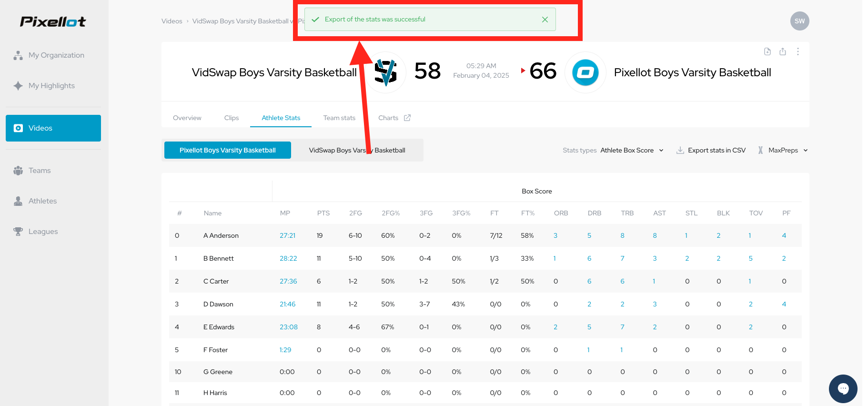Switch to the Overview tab
This screenshot has width=868, height=406.
pyautogui.click(x=187, y=118)
